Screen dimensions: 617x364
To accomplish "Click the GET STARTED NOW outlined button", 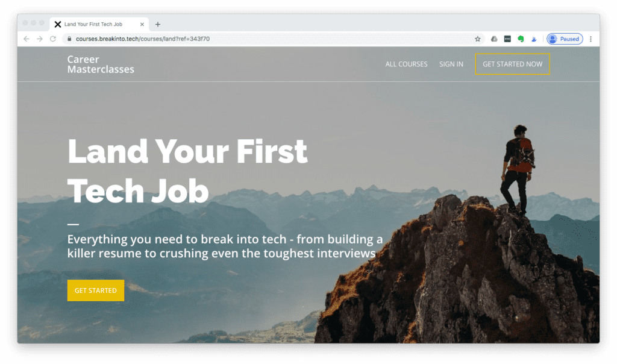I will click(x=512, y=64).
